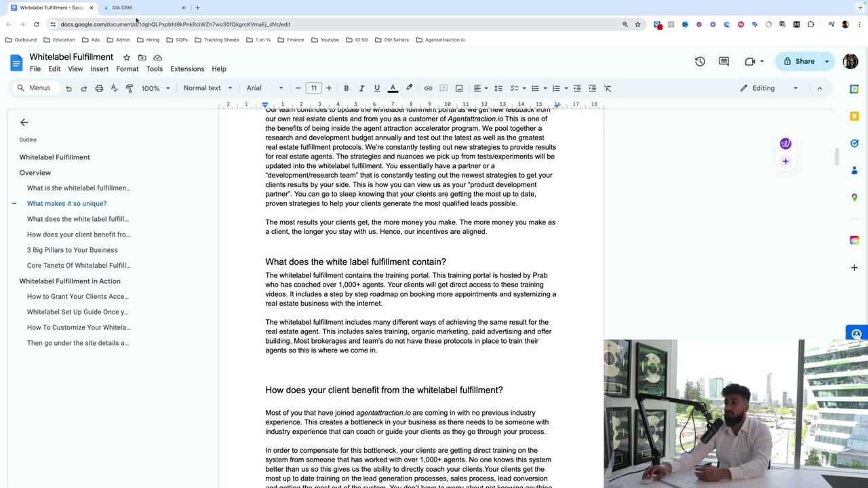Open Google Tasks in the side panel
The height and width of the screenshot is (488, 868).
854,144
